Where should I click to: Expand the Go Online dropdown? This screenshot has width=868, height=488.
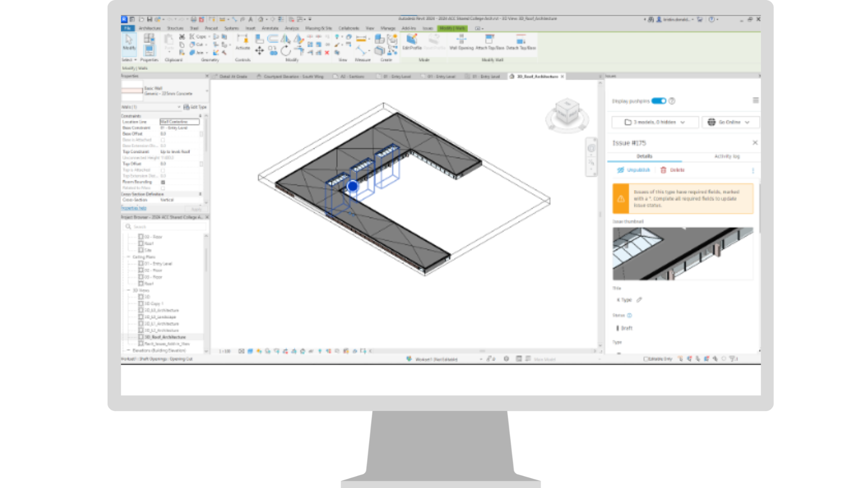click(730, 122)
